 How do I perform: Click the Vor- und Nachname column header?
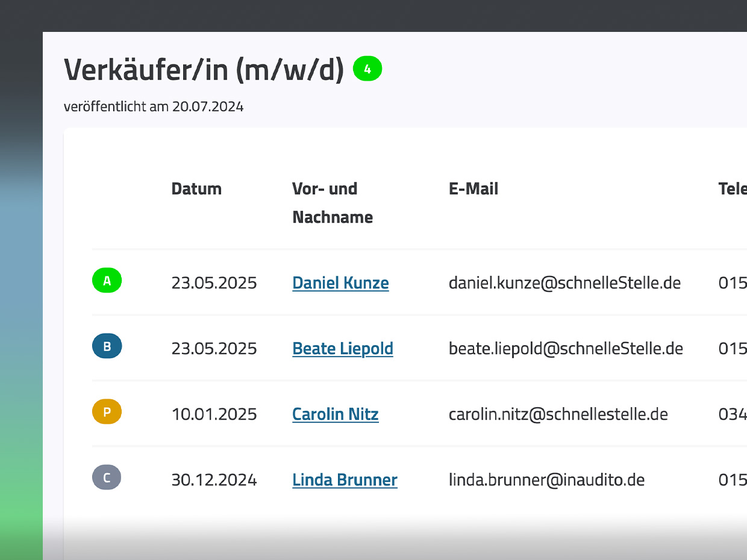click(332, 202)
